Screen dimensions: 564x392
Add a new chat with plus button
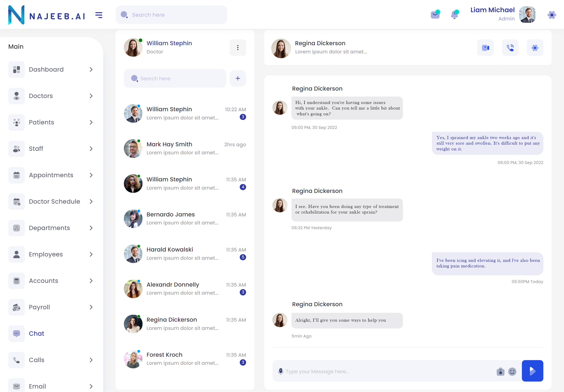[238, 78]
